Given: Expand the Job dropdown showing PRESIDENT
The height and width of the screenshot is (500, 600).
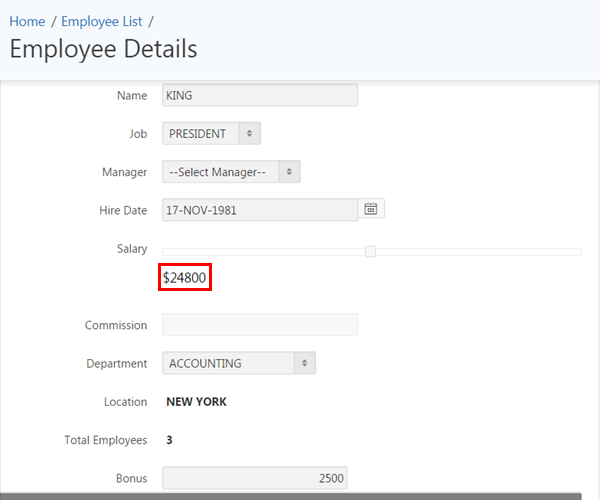Looking at the screenshot, I should (x=211, y=133).
